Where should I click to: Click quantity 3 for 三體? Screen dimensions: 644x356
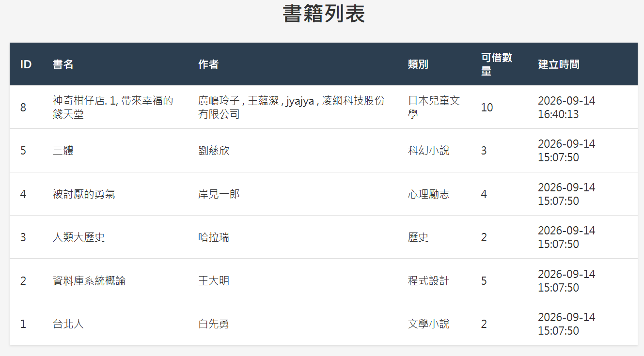(x=484, y=151)
